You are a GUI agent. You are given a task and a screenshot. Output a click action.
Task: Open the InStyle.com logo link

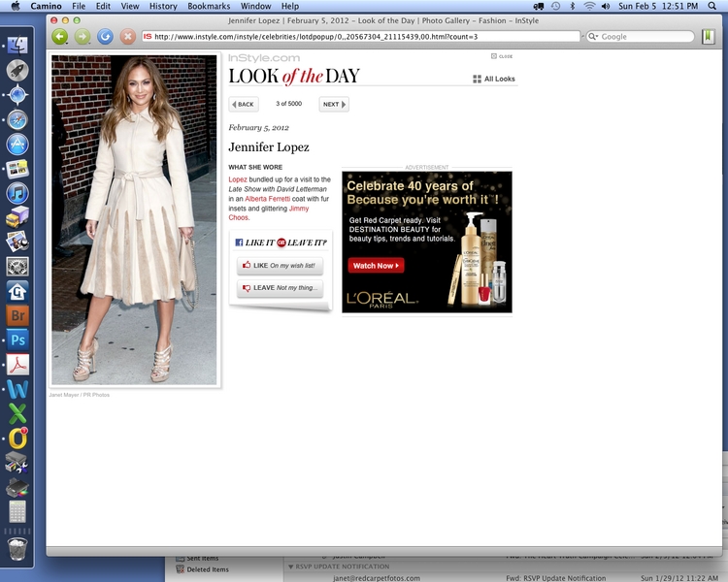pos(264,58)
